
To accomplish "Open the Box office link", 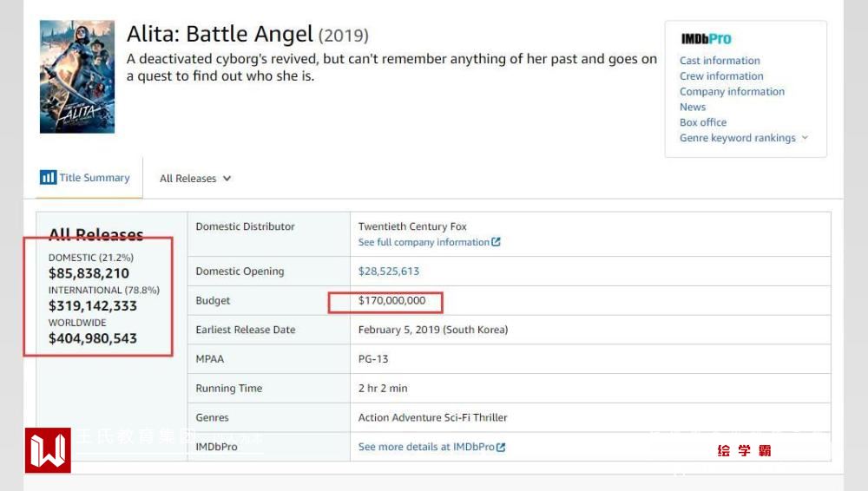I will [x=703, y=122].
